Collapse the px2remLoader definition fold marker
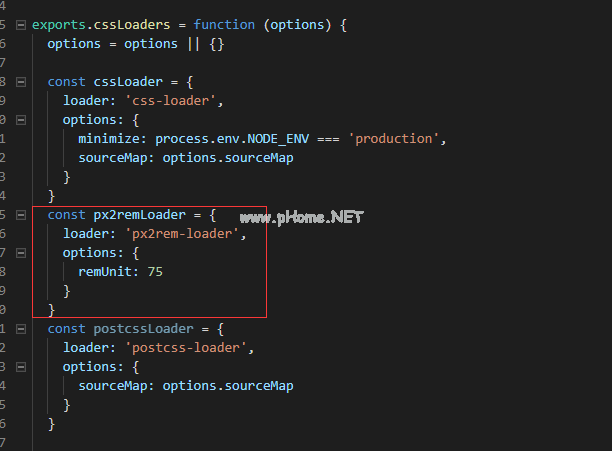Screen dimensions: 612x451 point(21,215)
